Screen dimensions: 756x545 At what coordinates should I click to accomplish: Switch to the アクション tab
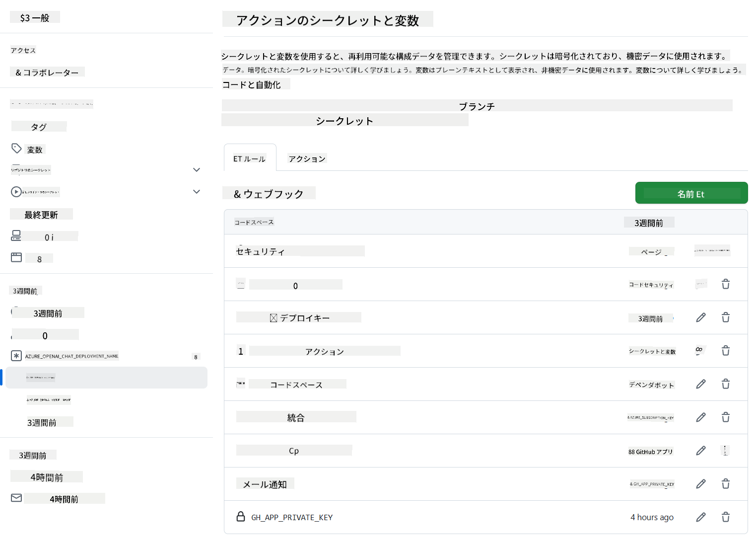[x=307, y=158]
